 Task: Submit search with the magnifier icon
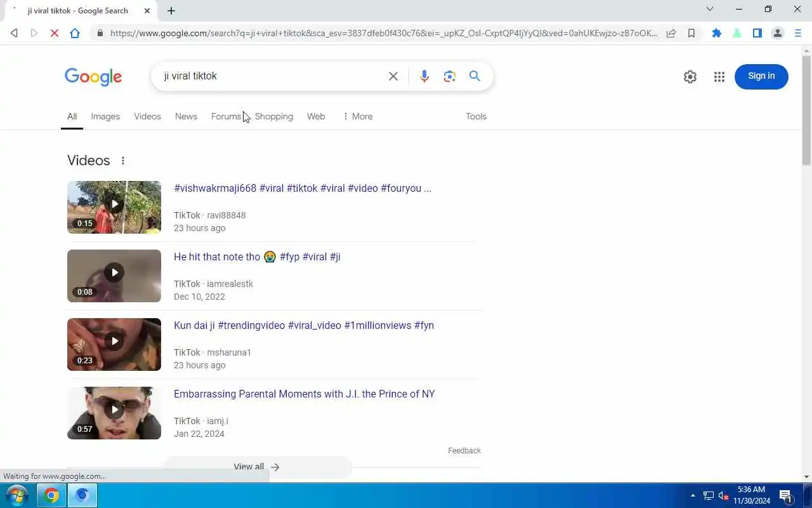click(x=475, y=76)
